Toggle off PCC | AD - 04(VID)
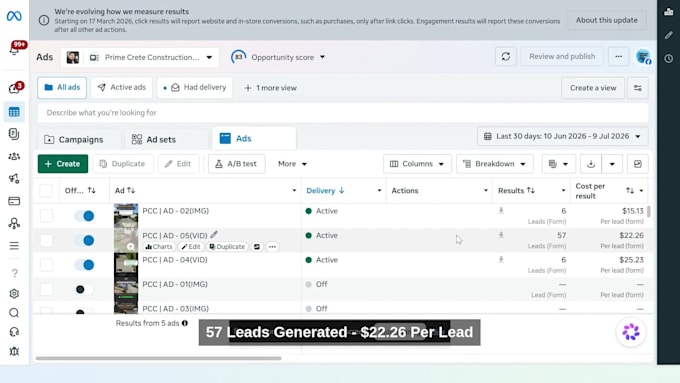This screenshot has width=680, height=383. tap(85, 265)
